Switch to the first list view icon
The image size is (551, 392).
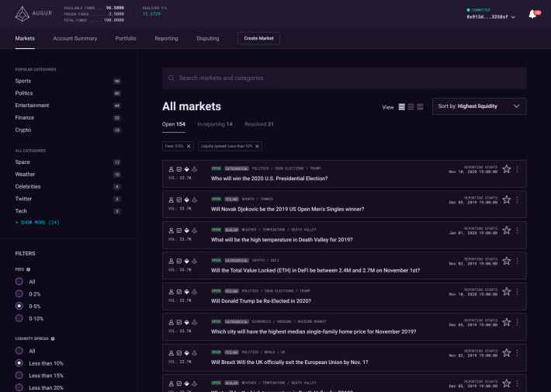[x=402, y=106]
